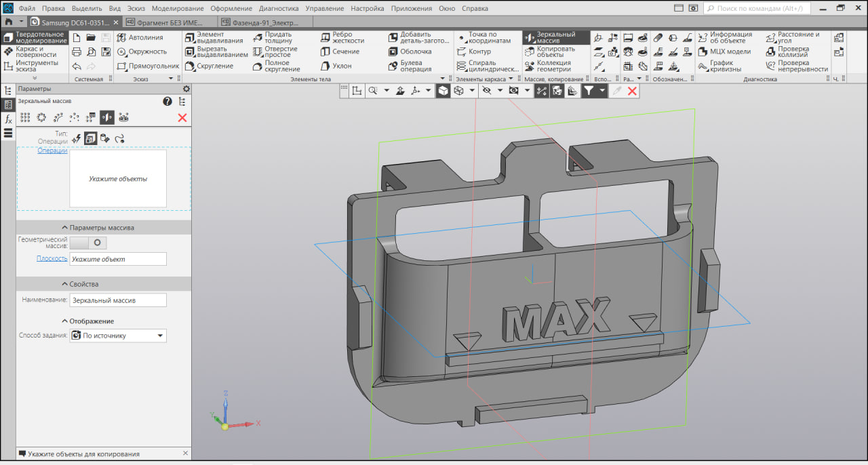The width and height of the screenshot is (868, 465).
Task: Click the Плоскость object field
Action: 118,259
